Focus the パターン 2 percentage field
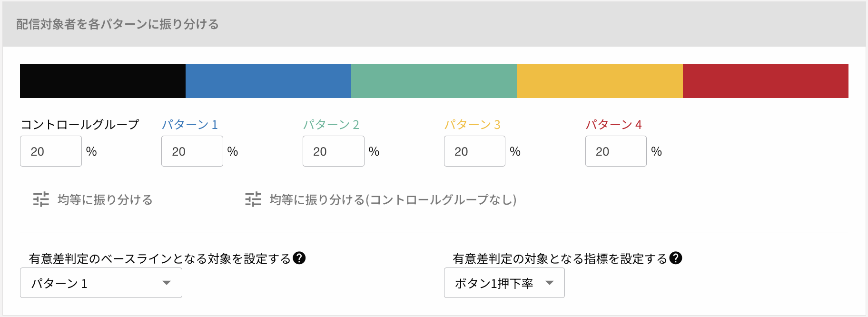 (334, 151)
